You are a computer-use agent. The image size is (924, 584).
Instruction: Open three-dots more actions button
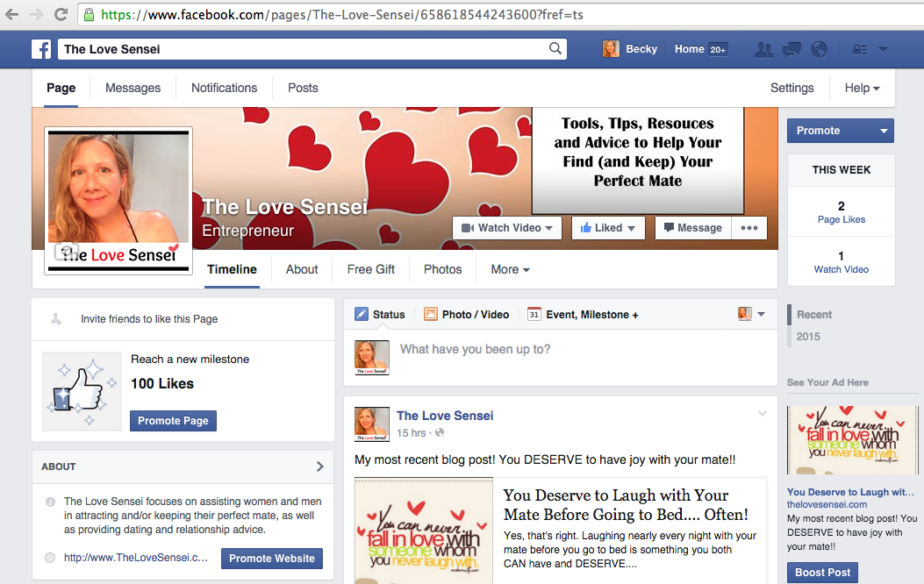coord(749,228)
